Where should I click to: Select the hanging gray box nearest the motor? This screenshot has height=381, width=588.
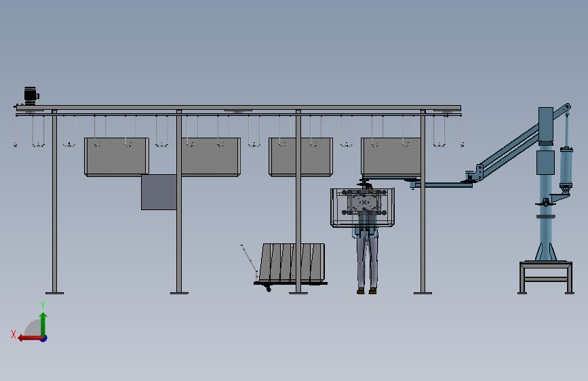point(117,157)
